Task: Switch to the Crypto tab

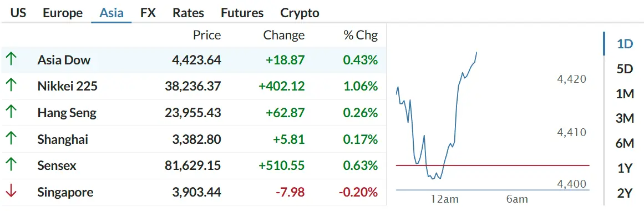Action: (300, 13)
